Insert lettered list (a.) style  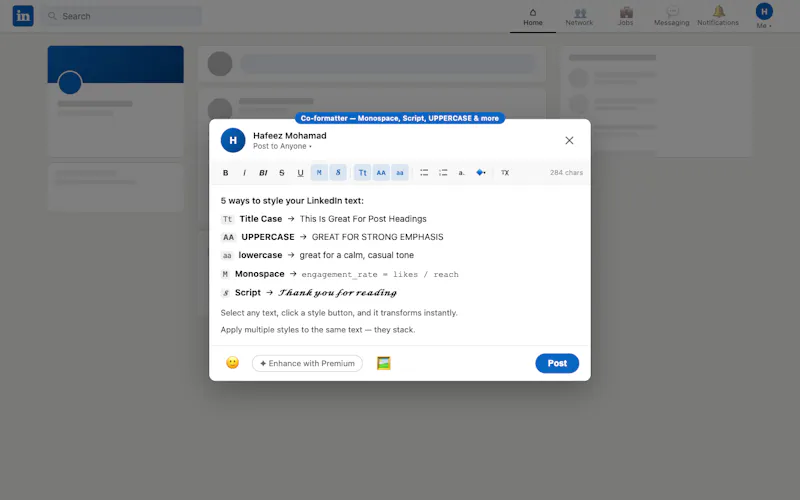coord(461,173)
